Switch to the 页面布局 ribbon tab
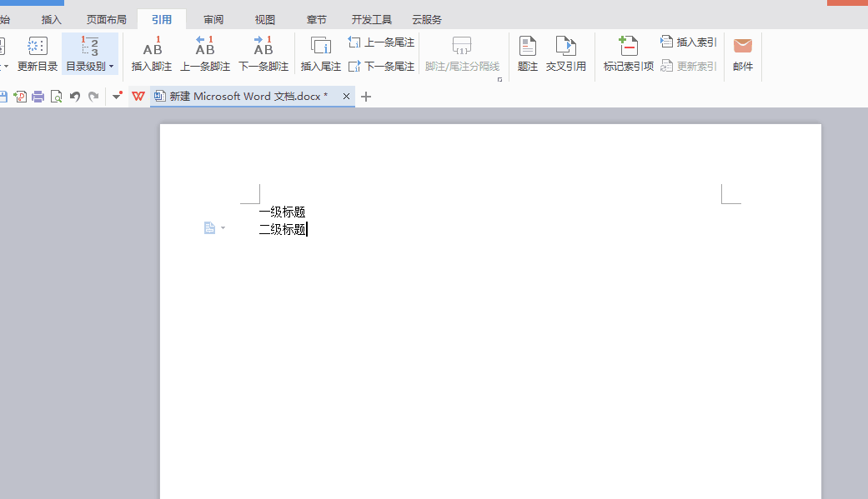Screen dimensions: 868x499 click(x=106, y=20)
